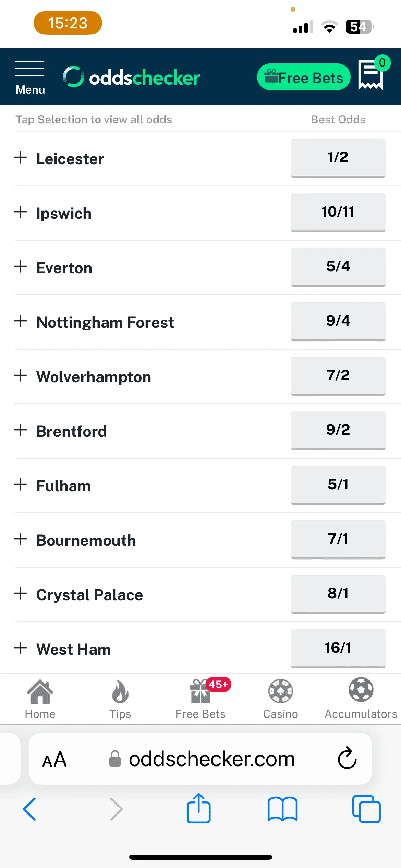This screenshot has width=401, height=868.
Task: Tap the oddschecker logo
Action: (132, 77)
